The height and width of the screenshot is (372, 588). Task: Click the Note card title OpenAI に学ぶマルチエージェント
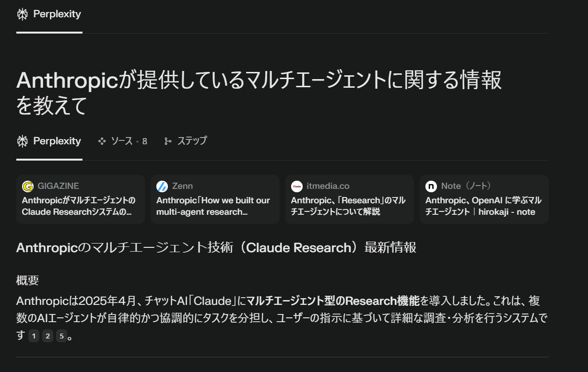pos(483,206)
